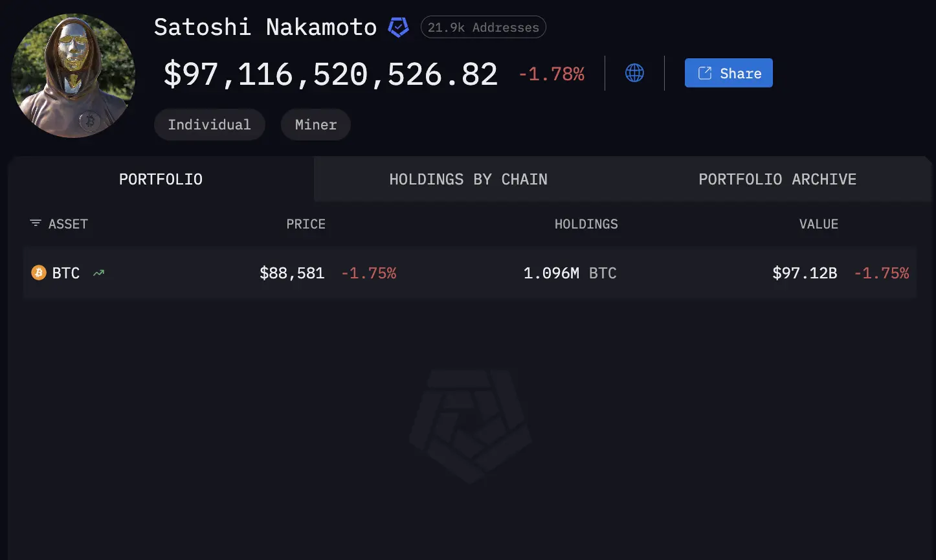Click the filter icon next to ASSET header
Viewport: 936px width, 560px height.
[35, 223]
